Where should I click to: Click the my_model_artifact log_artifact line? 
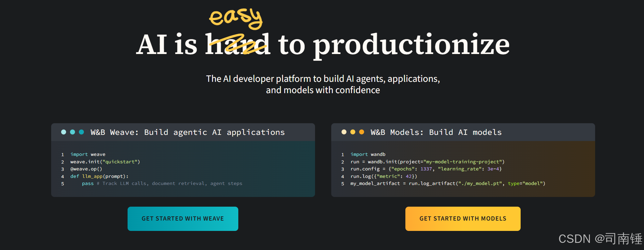448,183
